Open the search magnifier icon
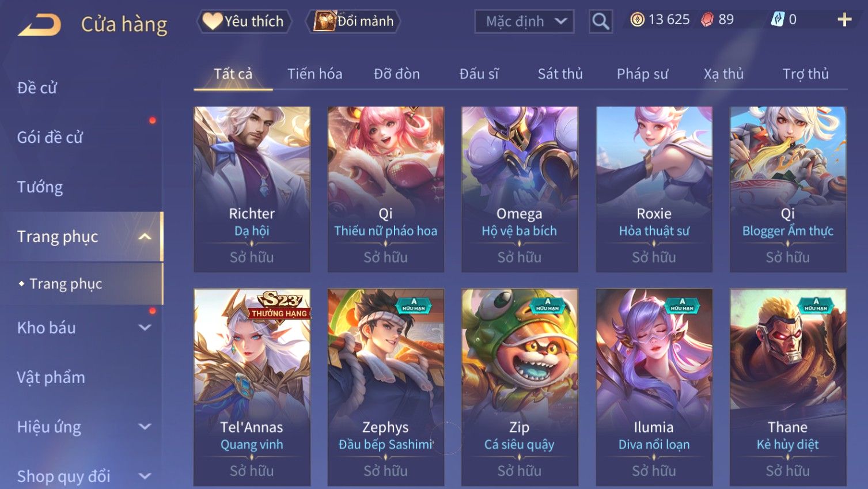Image resolution: width=868 pixels, height=489 pixels. pos(600,22)
